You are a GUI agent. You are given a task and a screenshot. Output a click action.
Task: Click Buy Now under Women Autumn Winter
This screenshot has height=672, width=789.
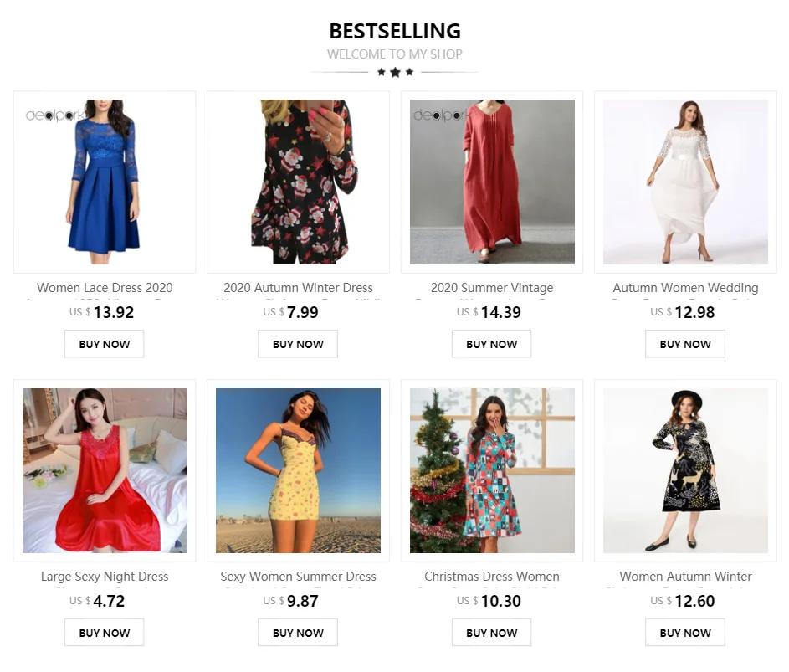685,632
